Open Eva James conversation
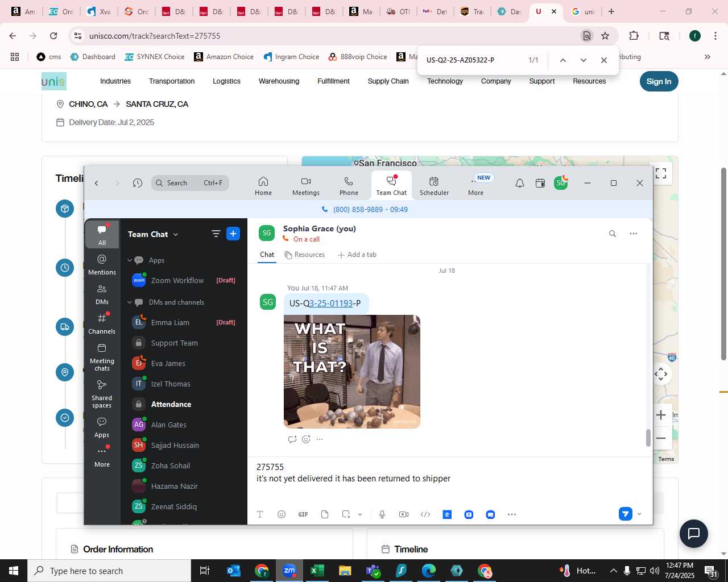The height and width of the screenshot is (582, 728). tap(184, 363)
